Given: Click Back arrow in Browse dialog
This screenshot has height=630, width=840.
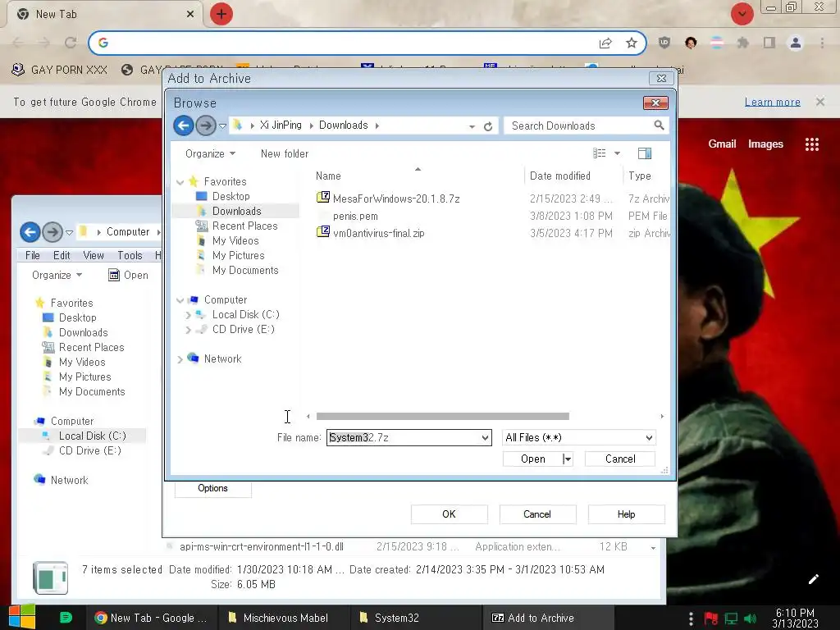Looking at the screenshot, I should coord(183,126).
